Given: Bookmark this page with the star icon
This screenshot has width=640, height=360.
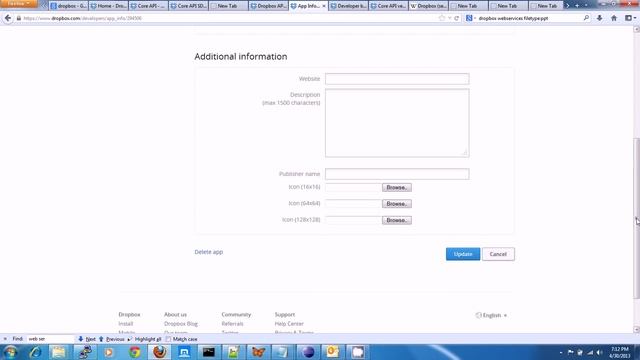Looking at the screenshot, I should pyautogui.click(x=442, y=18).
